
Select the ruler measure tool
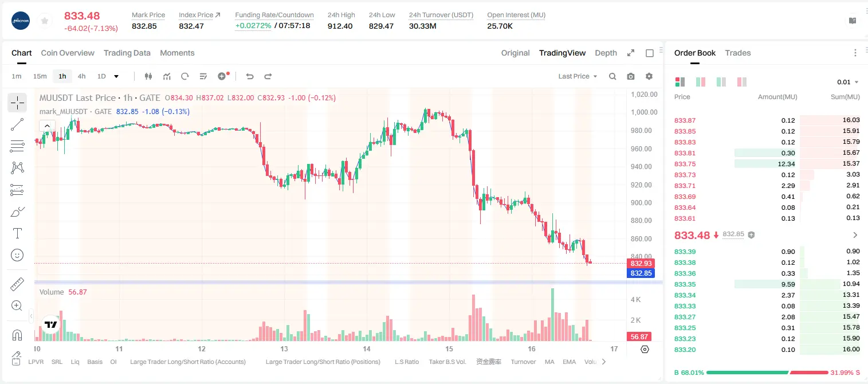click(17, 284)
